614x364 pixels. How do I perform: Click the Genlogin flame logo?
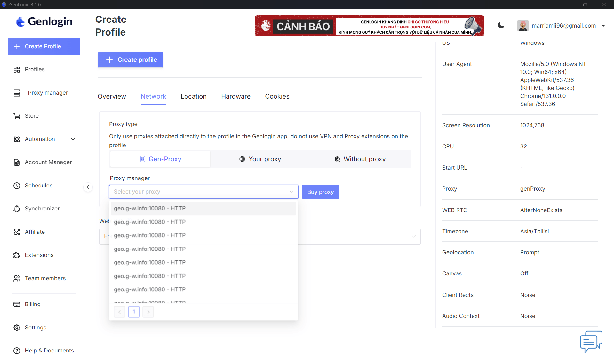pyautogui.click(x=20, y=21)
